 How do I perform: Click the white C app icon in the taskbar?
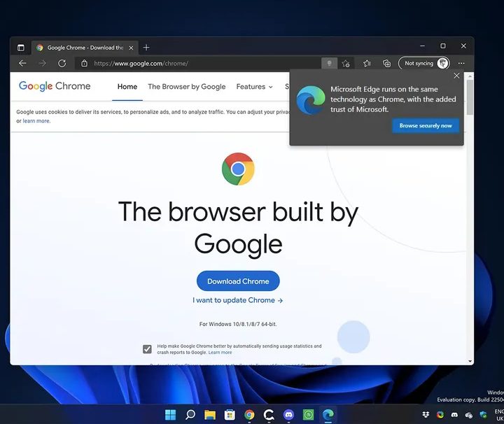[x=269, y=415]
